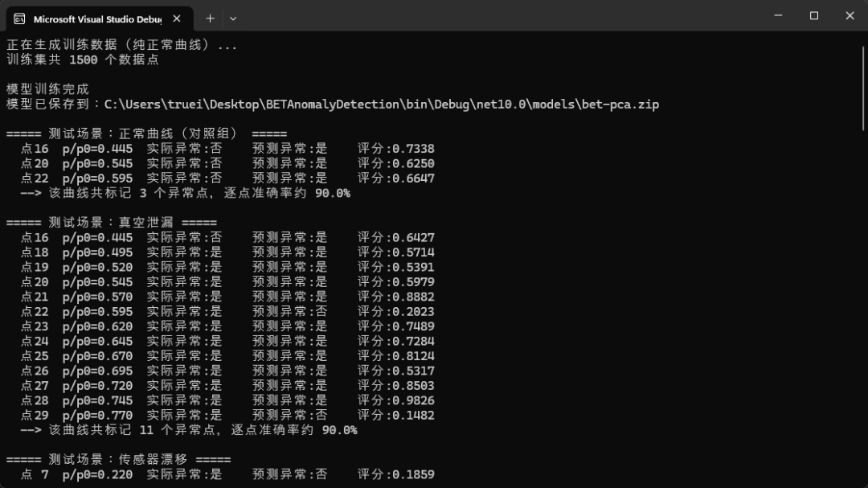Click score value 0.8882

(413, 297)
